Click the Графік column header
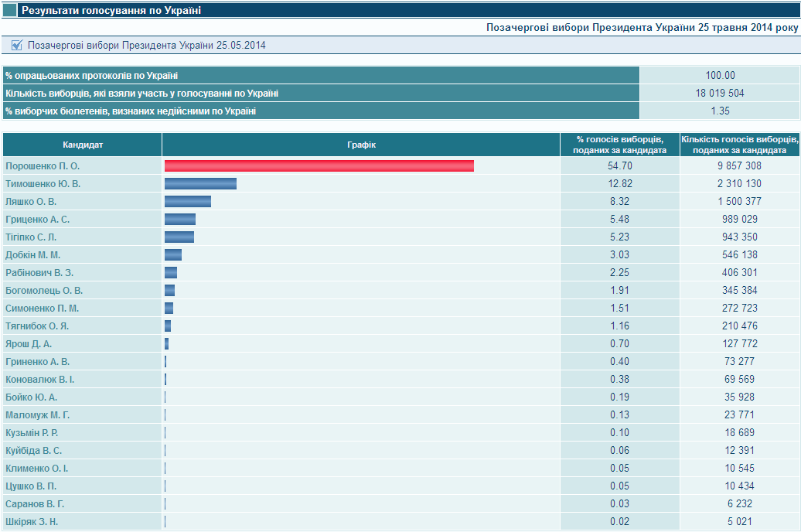 [x=361, y=145]
